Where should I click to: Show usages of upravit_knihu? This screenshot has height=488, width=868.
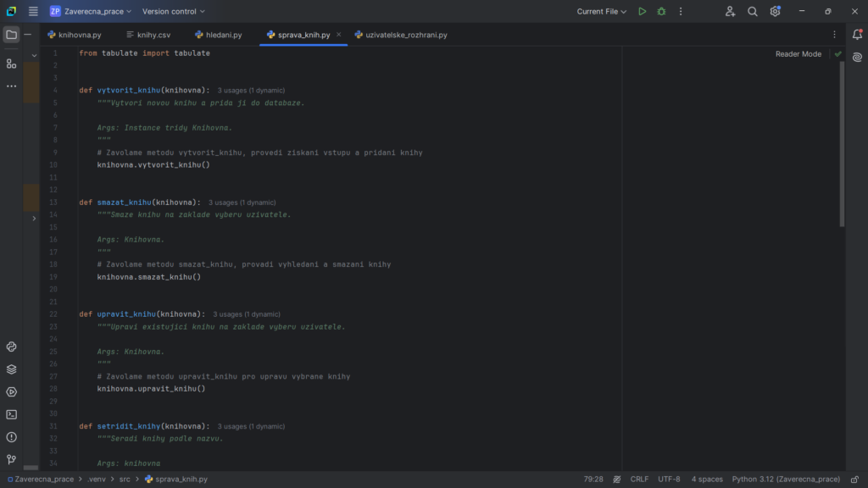tap(247, 314)
